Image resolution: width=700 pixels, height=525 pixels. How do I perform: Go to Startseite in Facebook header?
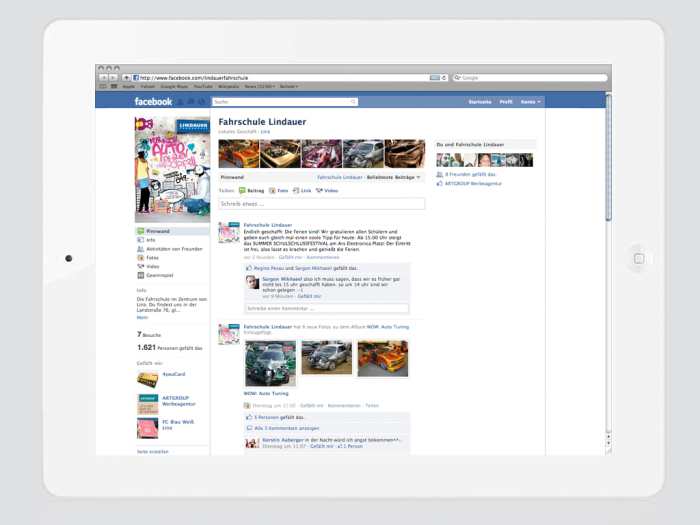point(479,102)
